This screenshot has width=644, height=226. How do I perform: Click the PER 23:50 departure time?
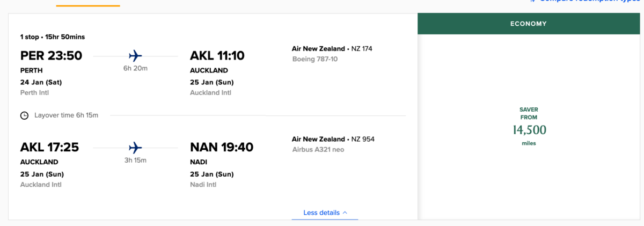pos(51,56)
